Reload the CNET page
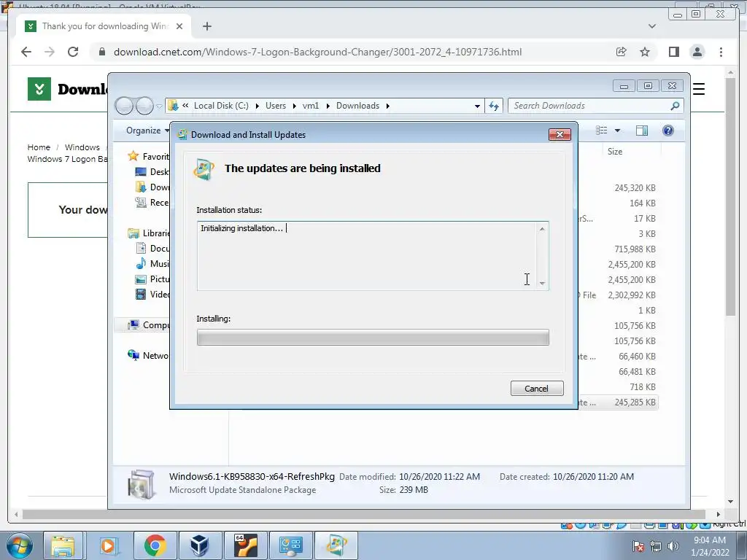The width and height of the screenshot is (747, 560). coord(73,52)
